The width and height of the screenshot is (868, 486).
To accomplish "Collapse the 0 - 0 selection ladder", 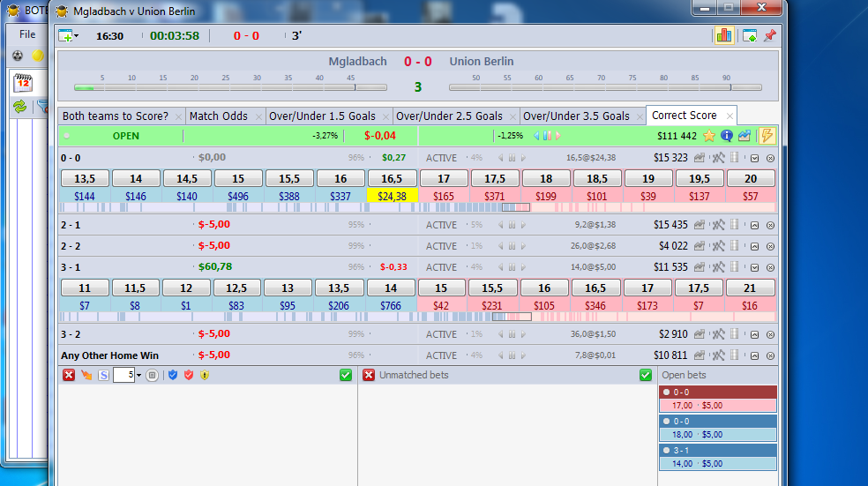I will click(x=754, y=158).
